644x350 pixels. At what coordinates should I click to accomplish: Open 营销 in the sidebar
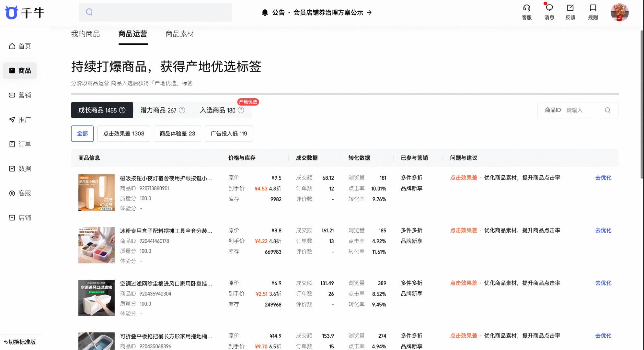20,95
